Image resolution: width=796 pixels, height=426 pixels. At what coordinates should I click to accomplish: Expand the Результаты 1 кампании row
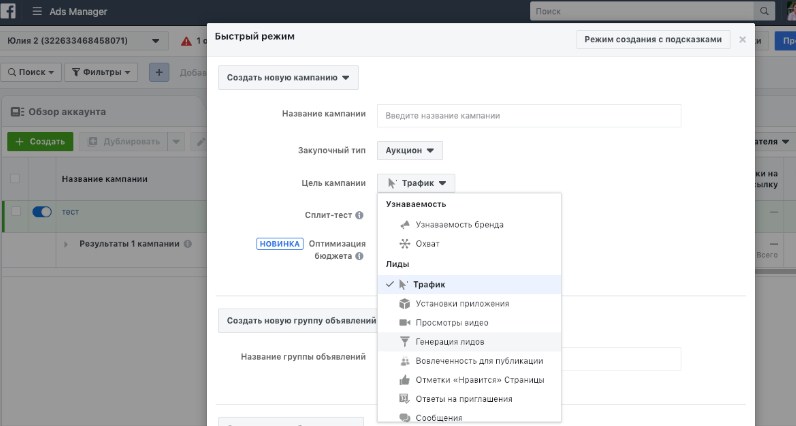65,244
